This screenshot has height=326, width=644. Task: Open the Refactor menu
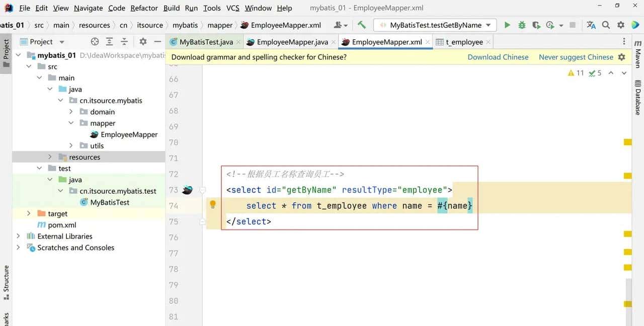(144, 8)
